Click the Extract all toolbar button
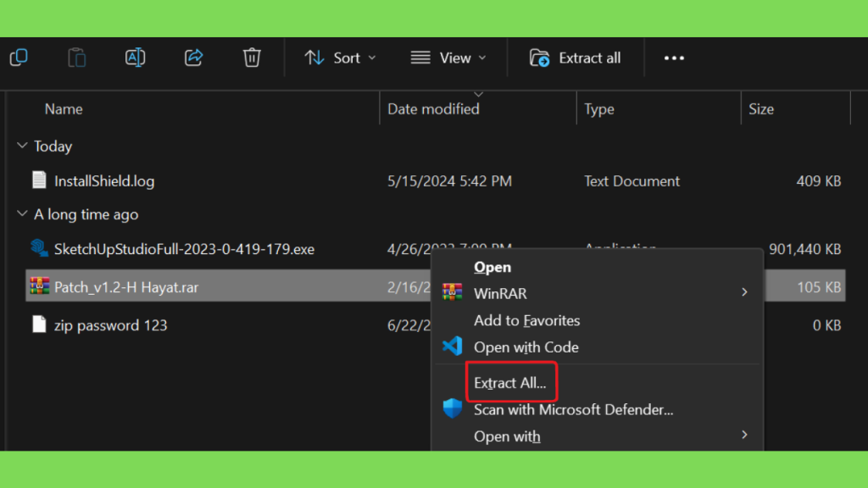This screenshot has width=868, height=488. (x=576, y=58)
